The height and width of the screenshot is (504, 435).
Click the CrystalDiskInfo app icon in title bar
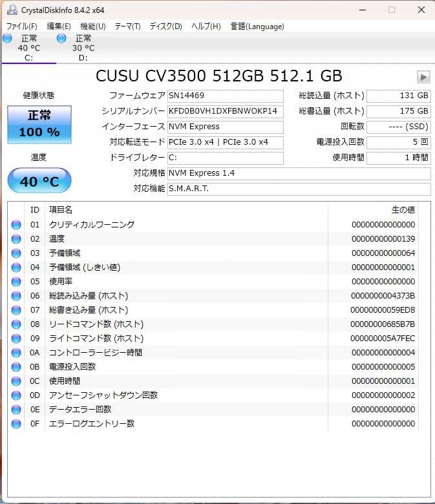[x=12, y=10]
